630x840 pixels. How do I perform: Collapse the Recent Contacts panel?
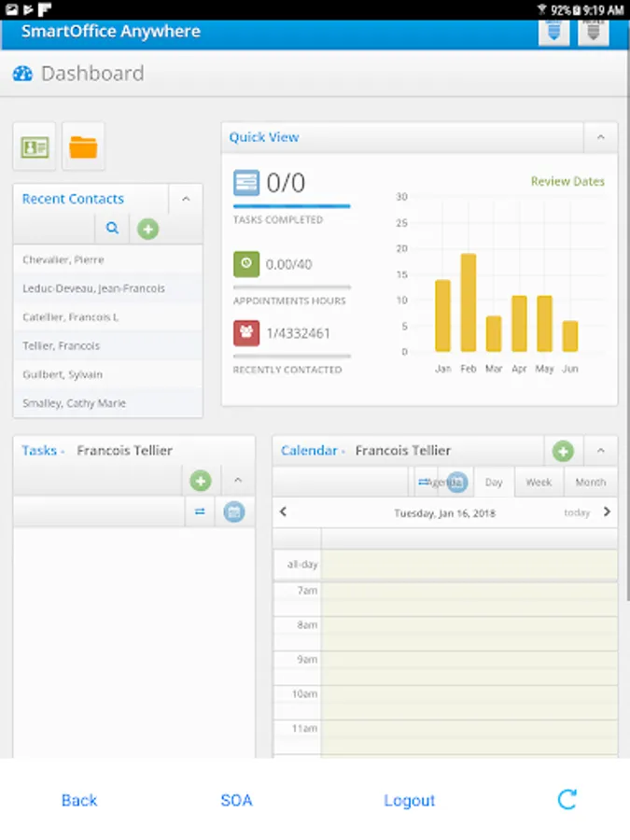186,199
